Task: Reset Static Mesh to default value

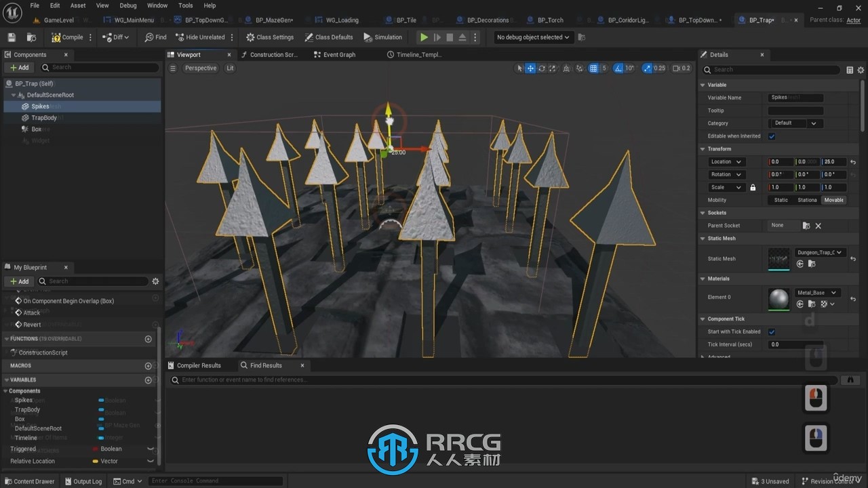Action: pos(853,259)
